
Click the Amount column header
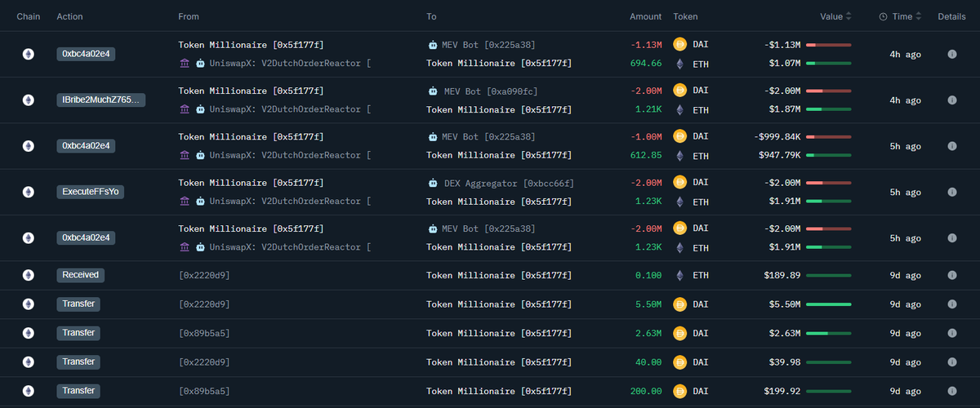tap(646, 16)
